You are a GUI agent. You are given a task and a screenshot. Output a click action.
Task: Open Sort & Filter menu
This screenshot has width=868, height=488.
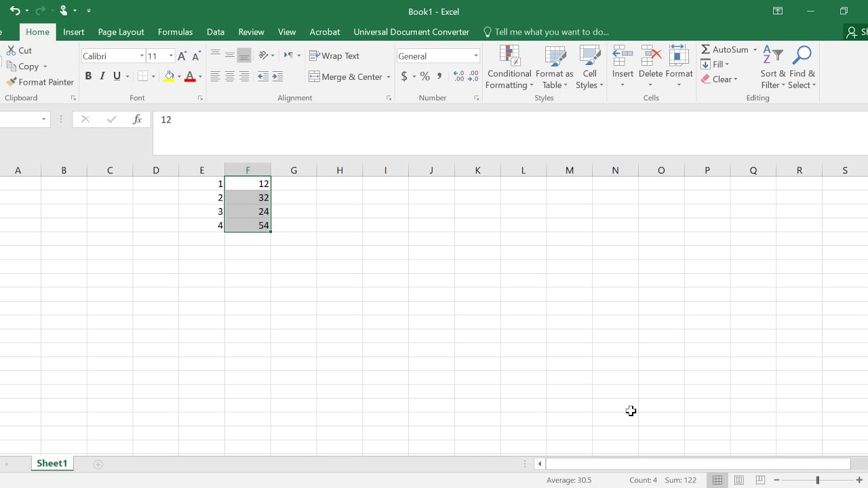pos(772,68)
